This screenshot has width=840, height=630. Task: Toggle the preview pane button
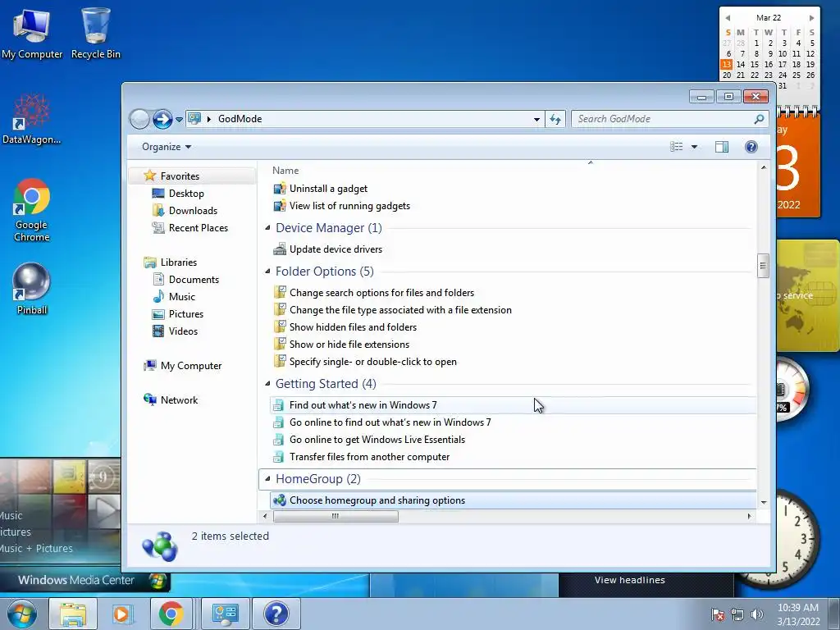click(722, 147)
